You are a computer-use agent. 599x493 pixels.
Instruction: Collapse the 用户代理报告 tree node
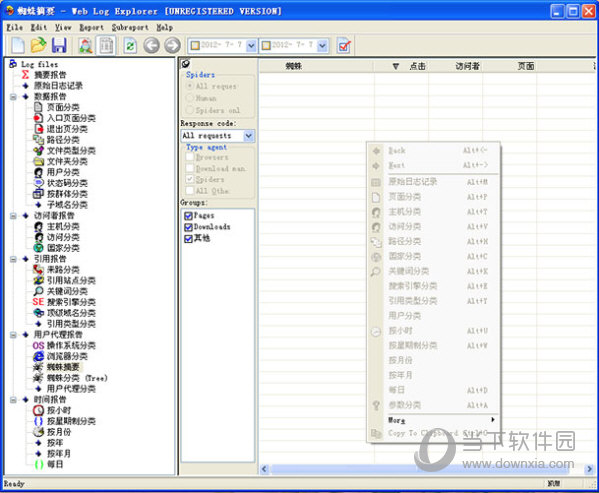[13, 335]
